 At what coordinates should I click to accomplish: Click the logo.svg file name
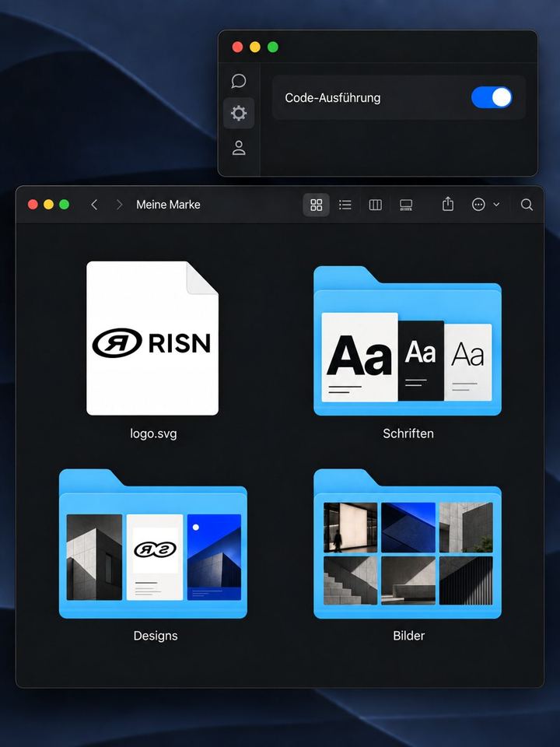click(x=153, y=433)
